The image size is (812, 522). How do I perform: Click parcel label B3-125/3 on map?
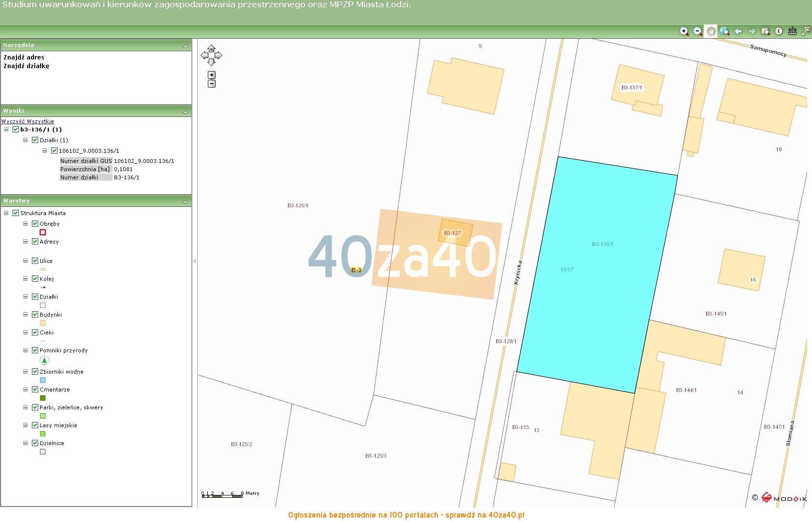pos(376,456)
